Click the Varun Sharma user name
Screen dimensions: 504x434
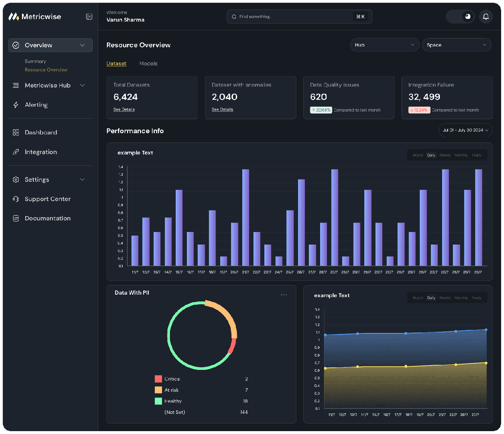tap(125, 20)
